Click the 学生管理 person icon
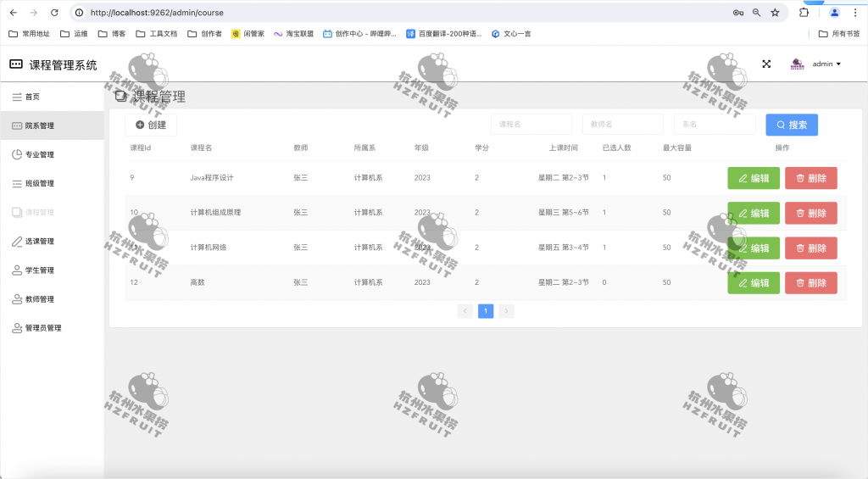Screen dimensions: 868x479 (x=17, y=270)
